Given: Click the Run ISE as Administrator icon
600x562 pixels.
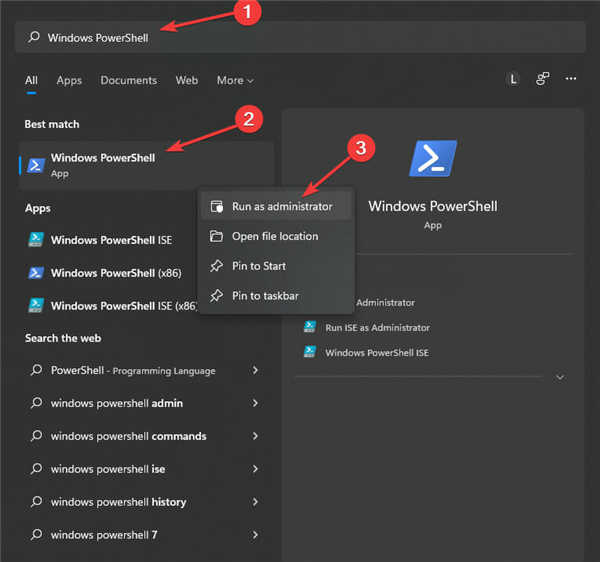Looking at the screenshot, I should [310, 327].
